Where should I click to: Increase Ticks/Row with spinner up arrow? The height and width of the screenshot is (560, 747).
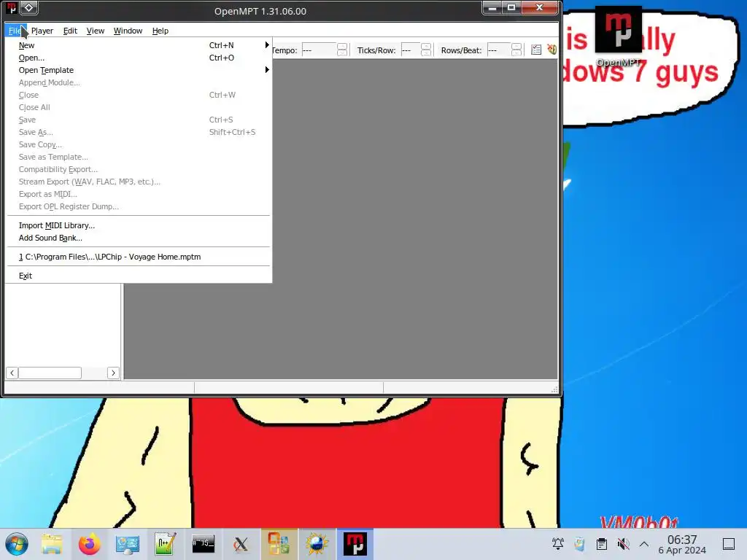426,47
